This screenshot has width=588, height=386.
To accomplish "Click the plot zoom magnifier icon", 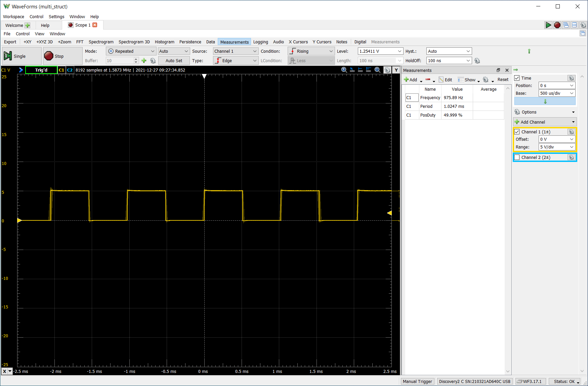I will [377, 70].
